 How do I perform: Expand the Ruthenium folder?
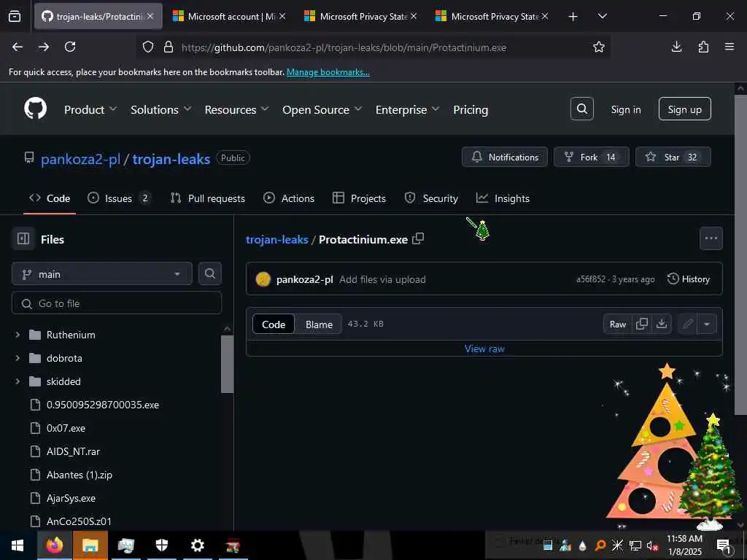(18, 335)
